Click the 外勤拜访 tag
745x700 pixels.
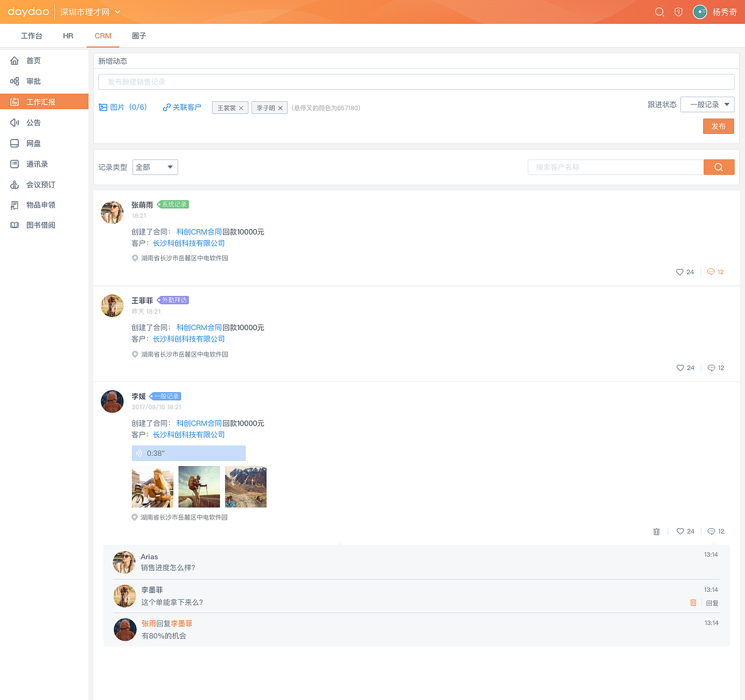(x=173, y=300)
